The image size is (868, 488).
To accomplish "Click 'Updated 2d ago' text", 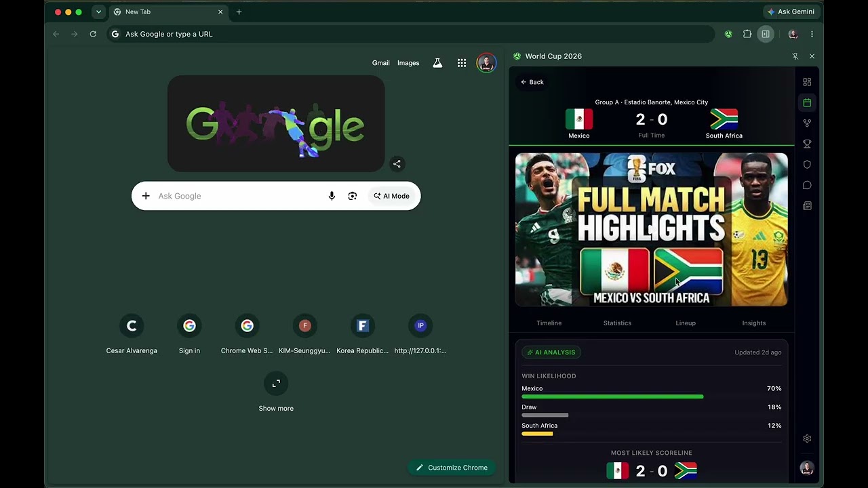I will click(758, 352).
